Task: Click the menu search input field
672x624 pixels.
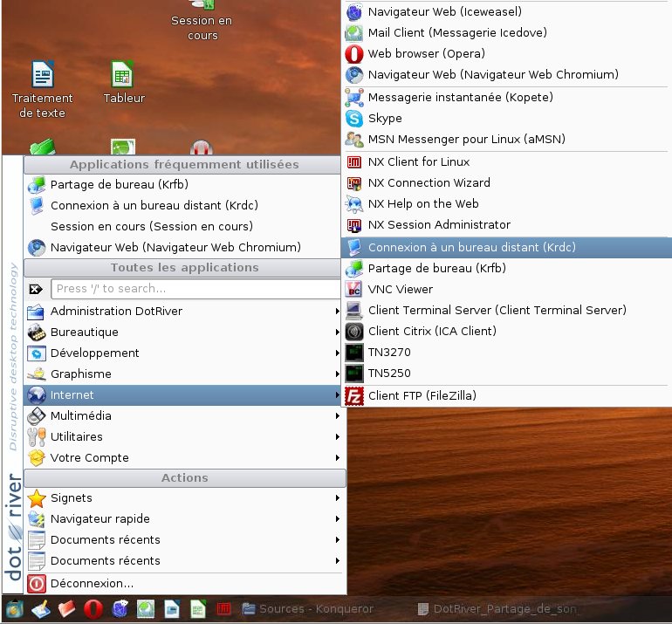Action: [x=196, y=289]
